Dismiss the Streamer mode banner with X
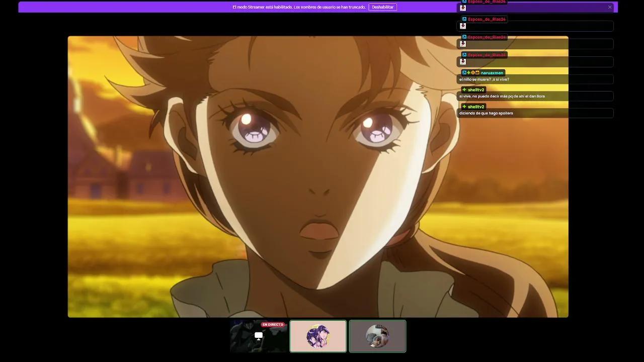Image resolution: width=644 pixels, height=362 pixels. click(x=610, y=7)
